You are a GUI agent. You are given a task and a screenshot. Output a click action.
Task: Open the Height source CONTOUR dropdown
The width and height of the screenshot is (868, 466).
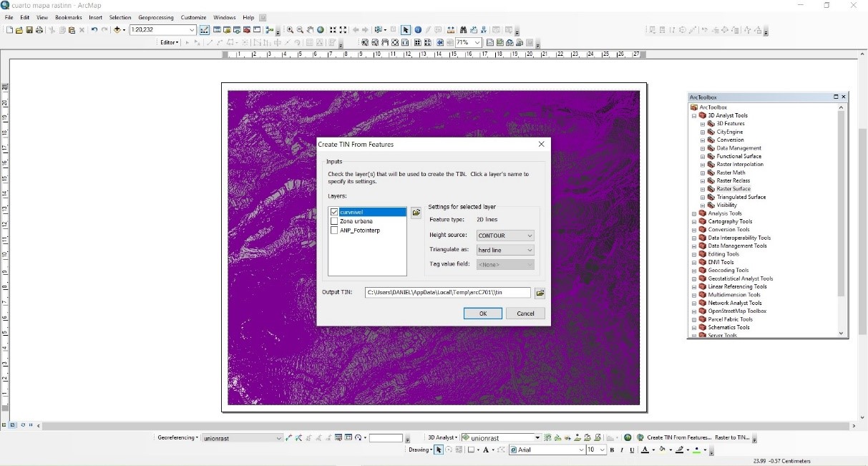click(x=530, y=236)
